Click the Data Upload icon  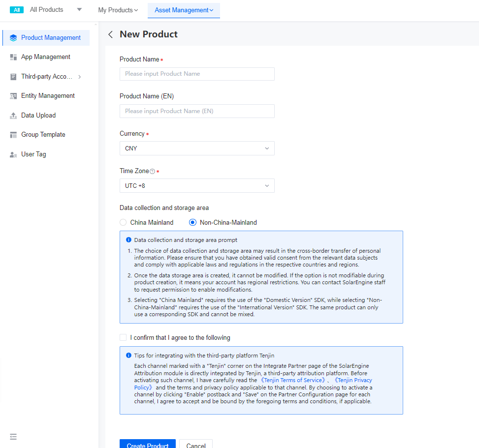point(13,116)
